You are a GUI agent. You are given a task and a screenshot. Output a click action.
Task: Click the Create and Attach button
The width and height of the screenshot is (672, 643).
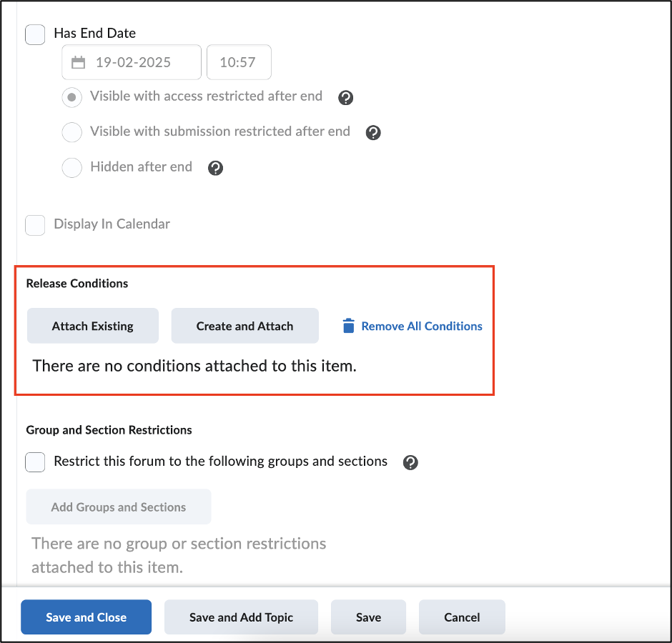coord(244,326)
